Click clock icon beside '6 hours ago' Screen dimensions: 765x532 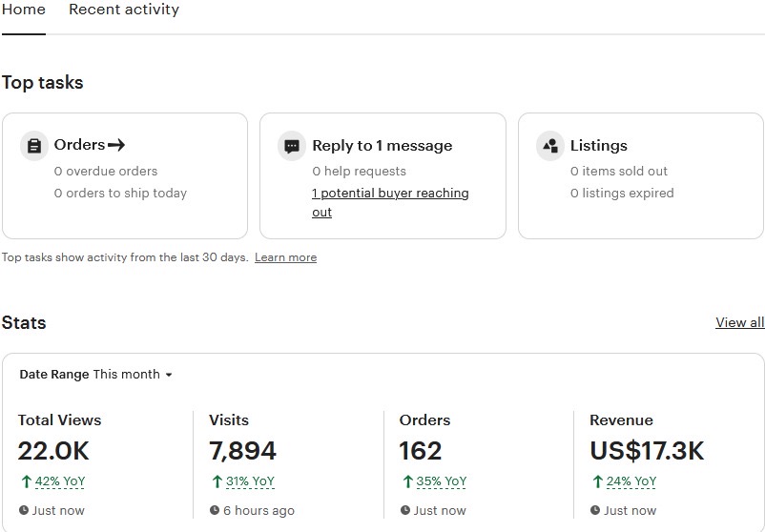click(x=215, y=510)
